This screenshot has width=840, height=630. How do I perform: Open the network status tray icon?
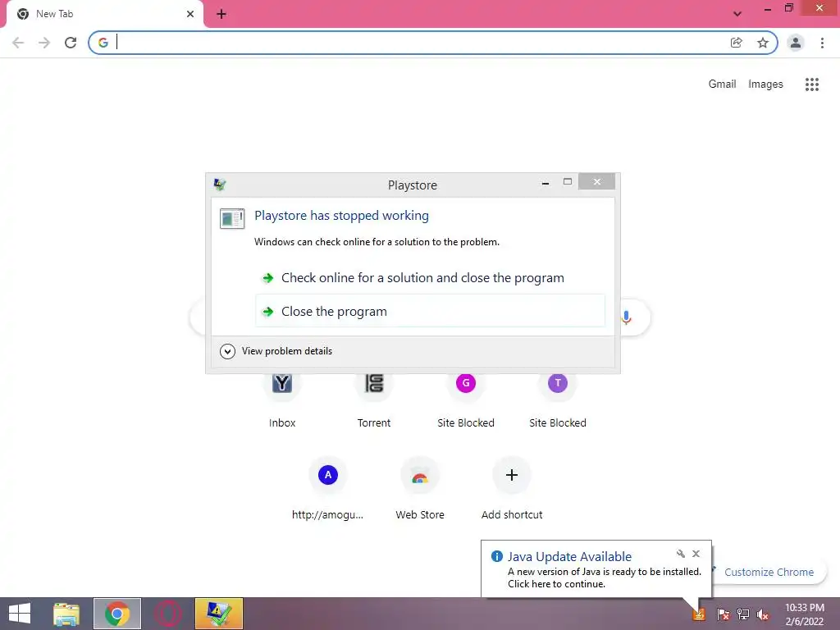(743, 614)
